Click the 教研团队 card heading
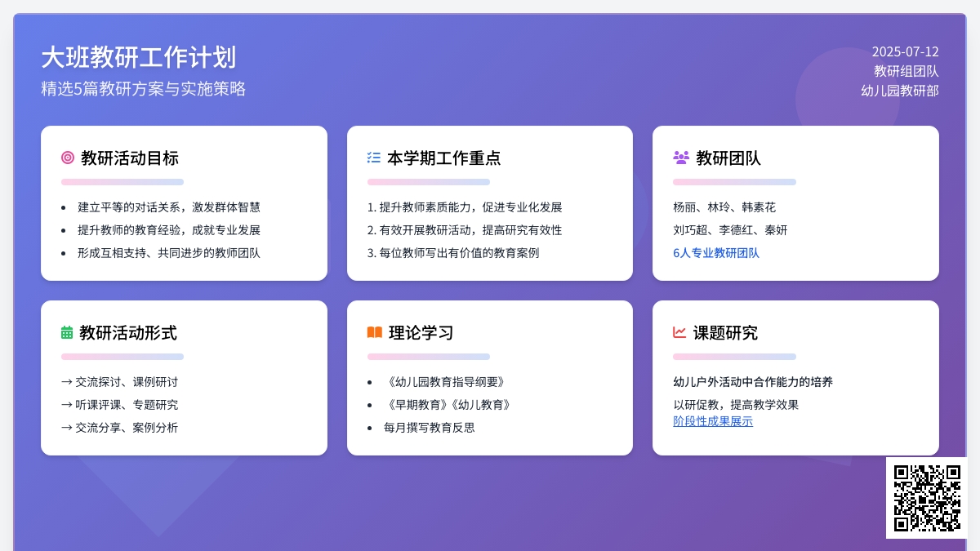 (728, 158)
